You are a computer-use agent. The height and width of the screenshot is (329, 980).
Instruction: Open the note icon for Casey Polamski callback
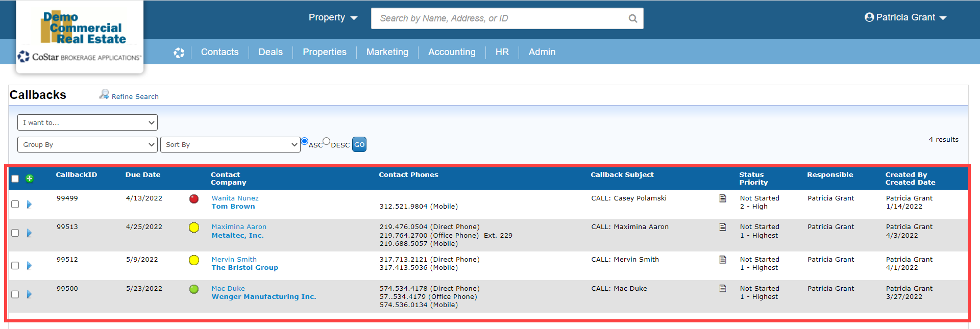pyautogui.click(x=722, y=198)
